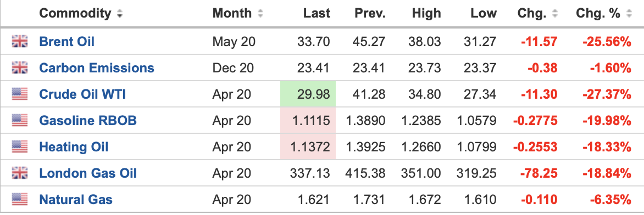
Task: Open the Crude Oil WTI link
Action: coord(82,94)
